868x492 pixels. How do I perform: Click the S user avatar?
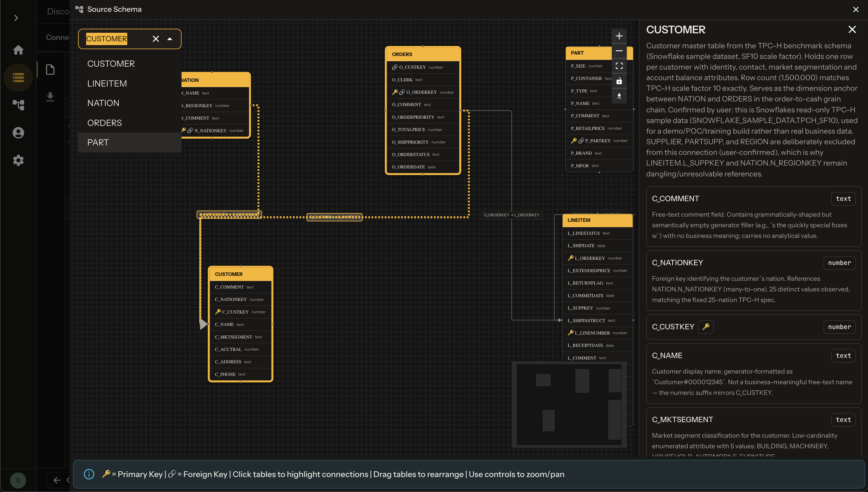(x=18, y=480)
